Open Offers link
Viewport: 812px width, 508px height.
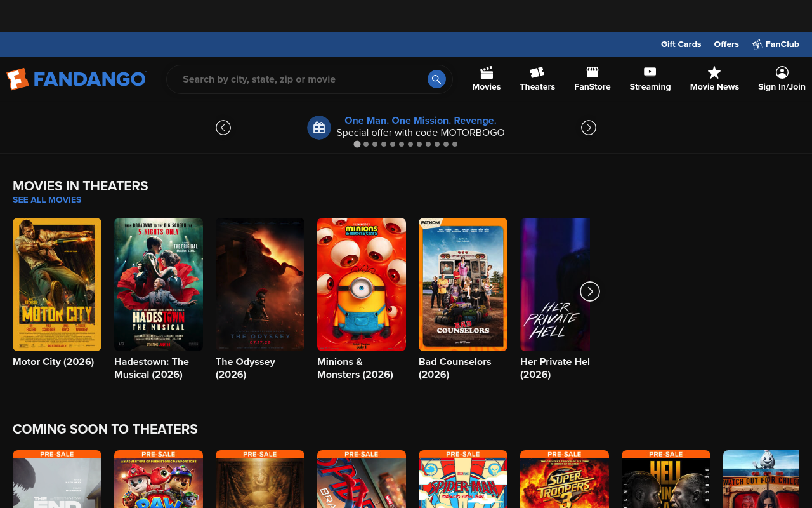click(x=726, y=44)
